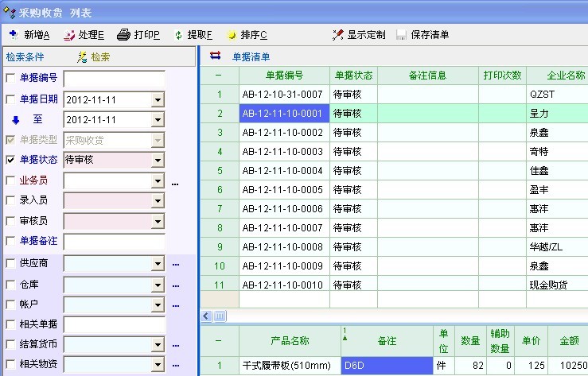
Task: Enable the 单据编号 checkbox
Action: coord(10,78)
